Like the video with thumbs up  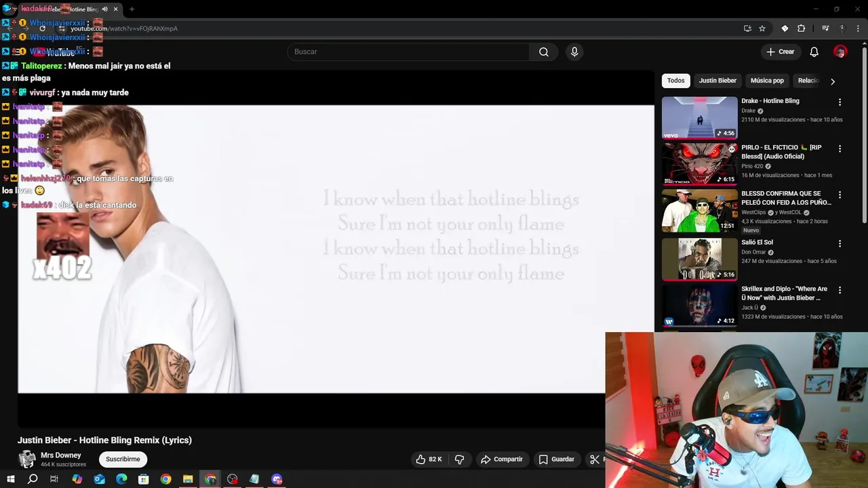(x=429, y=460)
